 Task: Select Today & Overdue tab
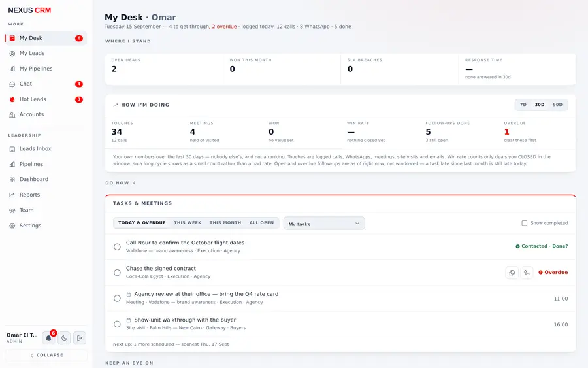tap(142, 222)
